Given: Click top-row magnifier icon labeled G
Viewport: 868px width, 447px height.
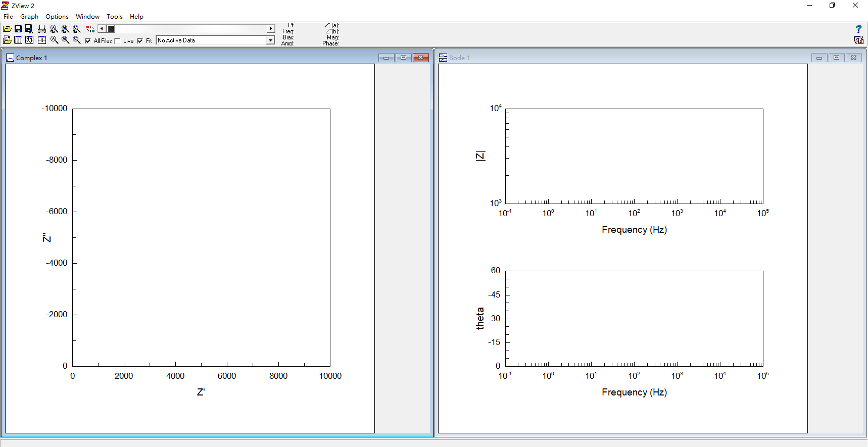Looking at the screenshot, I should (65, 29).
